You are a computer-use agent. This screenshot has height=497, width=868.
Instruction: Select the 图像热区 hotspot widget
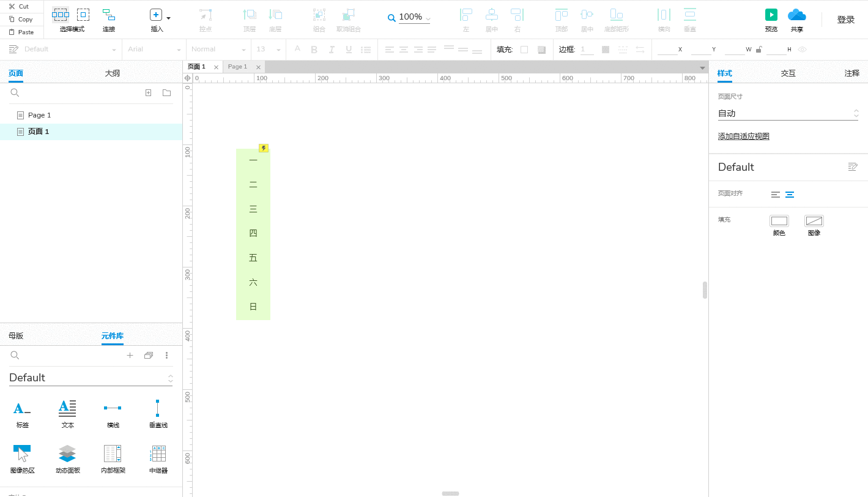point(23,459)
